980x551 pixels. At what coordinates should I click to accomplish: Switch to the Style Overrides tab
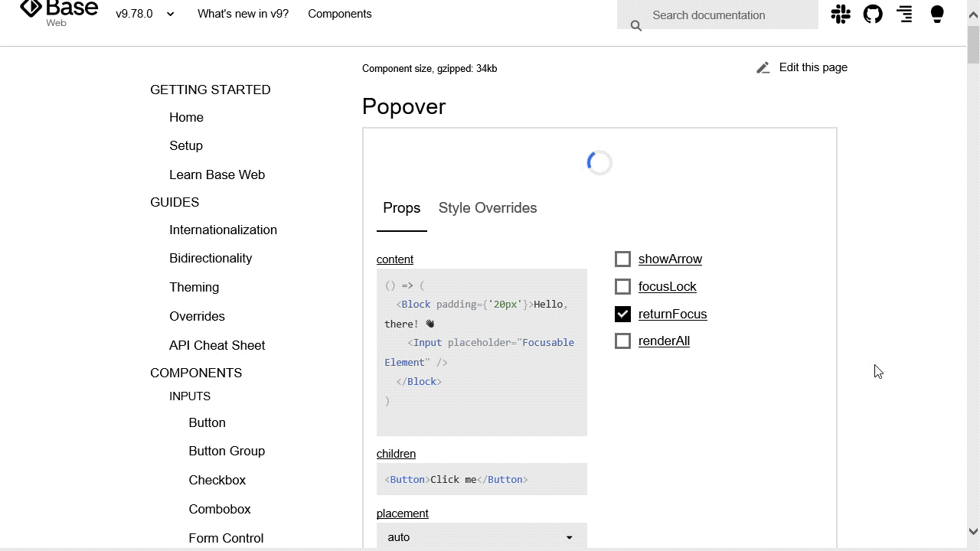(488, 208)
